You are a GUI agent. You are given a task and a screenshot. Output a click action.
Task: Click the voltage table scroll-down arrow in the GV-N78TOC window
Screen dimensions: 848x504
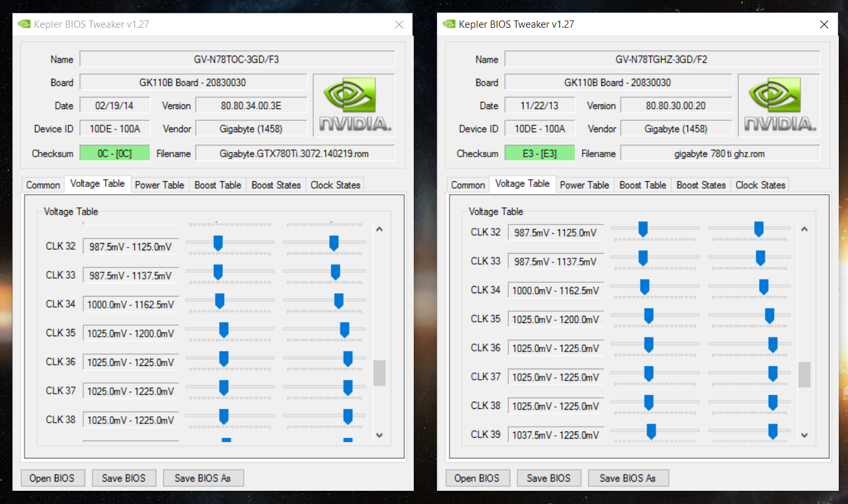(x=379, y=435)
